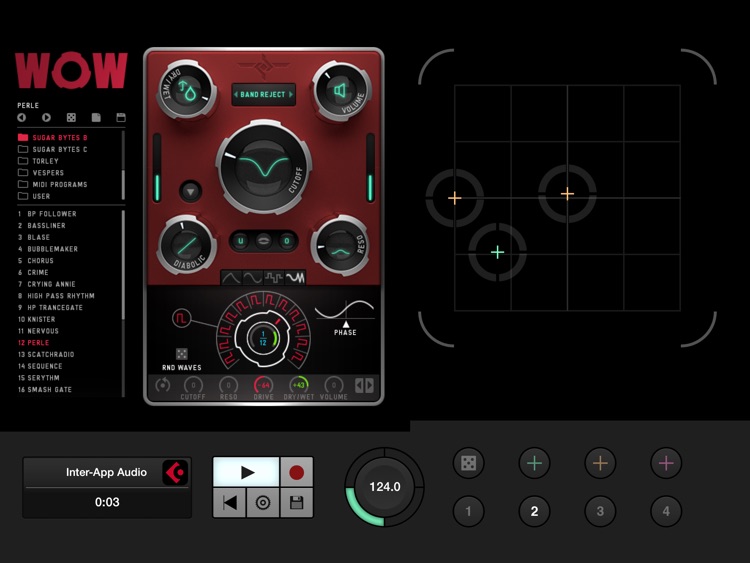Image resolution: width=750 pixels, height=563 pixels.
Task: Select preset 13 SCATCHRADIO
Action: coord(46,354)
